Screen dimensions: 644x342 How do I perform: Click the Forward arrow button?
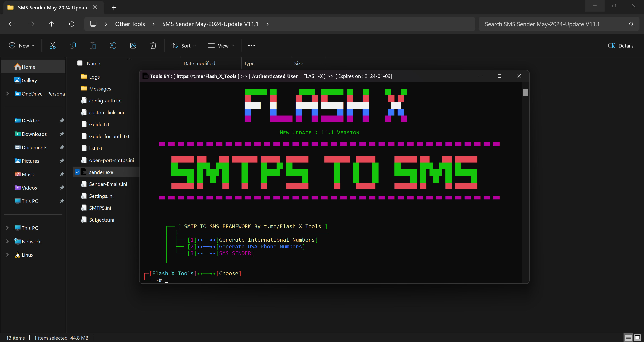[x=32, y=24]
